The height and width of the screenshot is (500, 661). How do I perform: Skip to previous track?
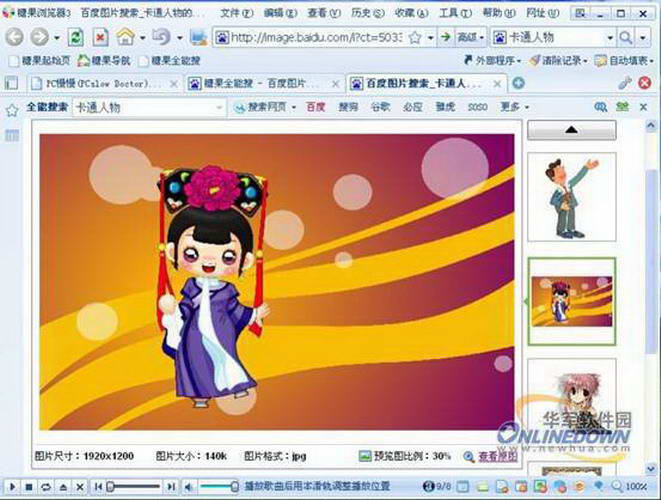pyautogui.click(x=98, y=487)
